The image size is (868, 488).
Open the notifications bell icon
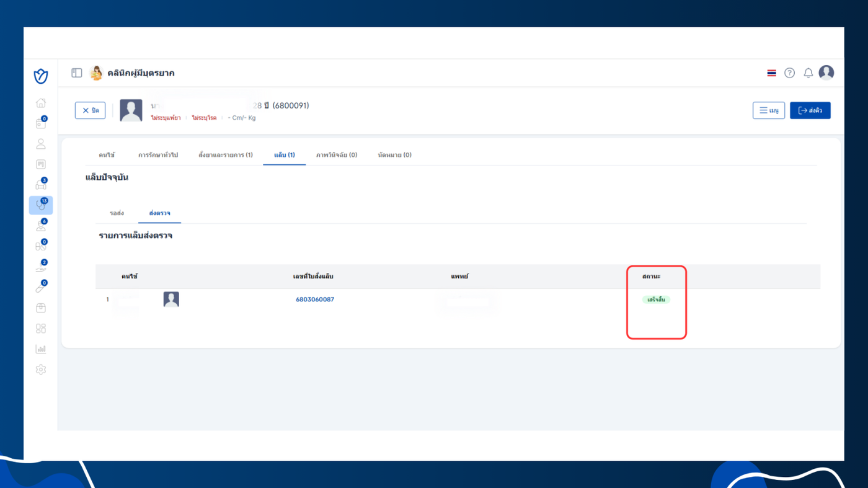[x=808, y=73]
